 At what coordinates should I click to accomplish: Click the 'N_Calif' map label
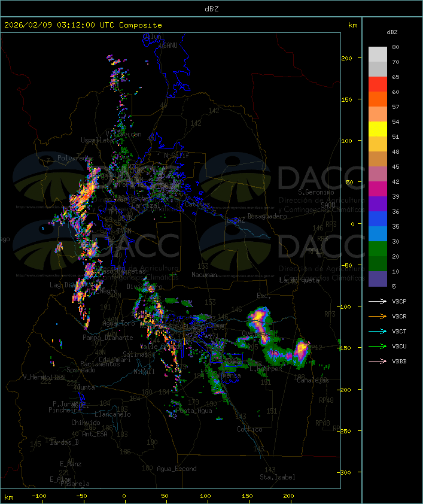click(x=176, y=156)
